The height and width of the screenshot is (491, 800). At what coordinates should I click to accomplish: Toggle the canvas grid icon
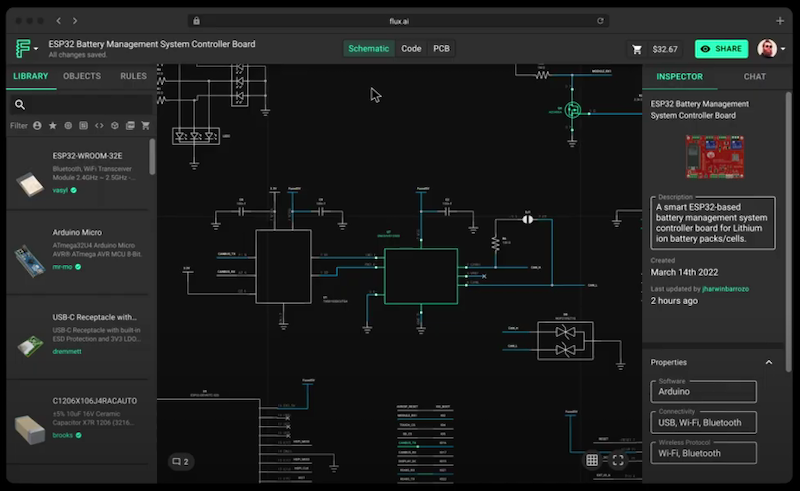coord(592,460)
